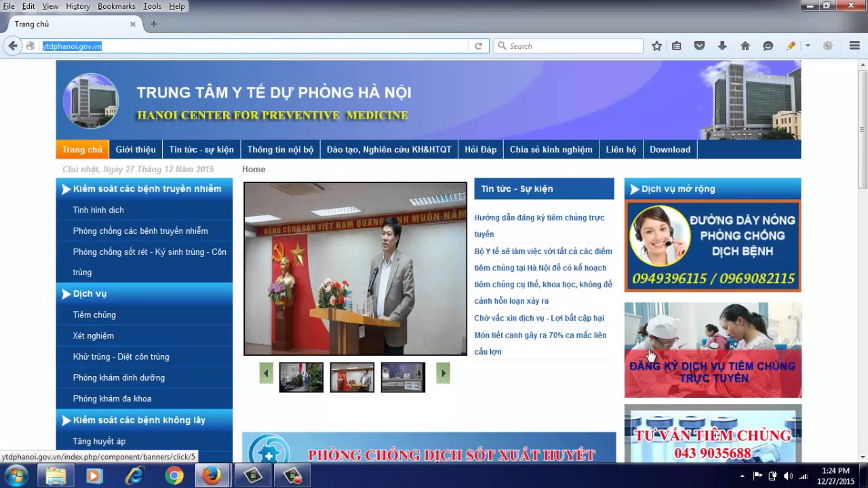Click the slideshow previous arrow button
868x488 pixels.
(x=266, y=373)
